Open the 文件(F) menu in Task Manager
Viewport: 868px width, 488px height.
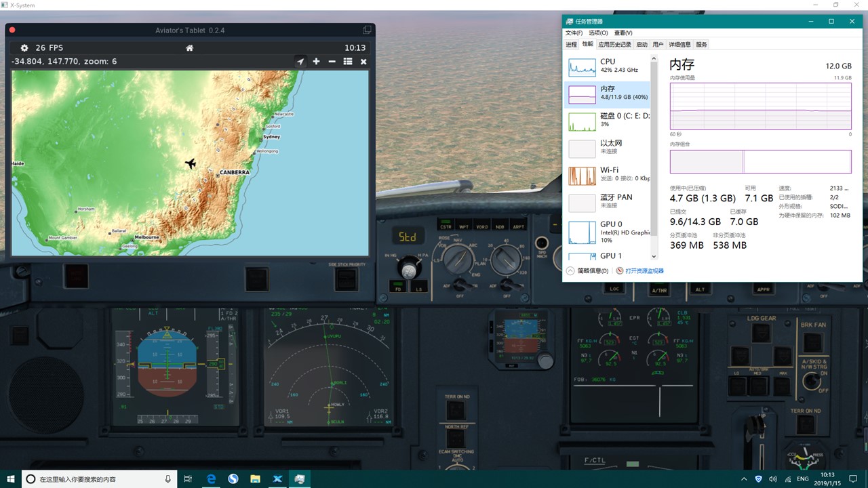tap(574, 33)
